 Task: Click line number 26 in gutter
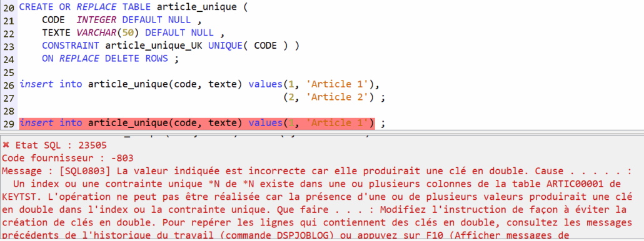click(9, 84)
